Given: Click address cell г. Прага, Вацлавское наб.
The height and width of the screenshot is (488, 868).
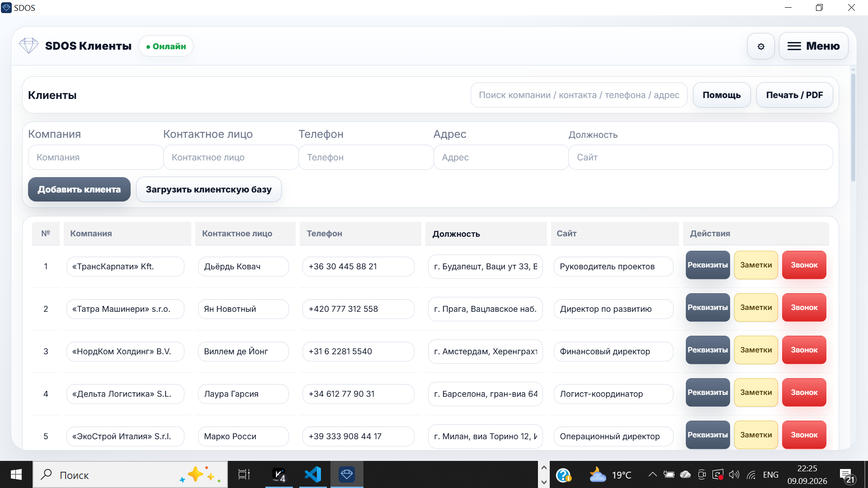Looking at the screenshot, I should (x=485, y=309).
